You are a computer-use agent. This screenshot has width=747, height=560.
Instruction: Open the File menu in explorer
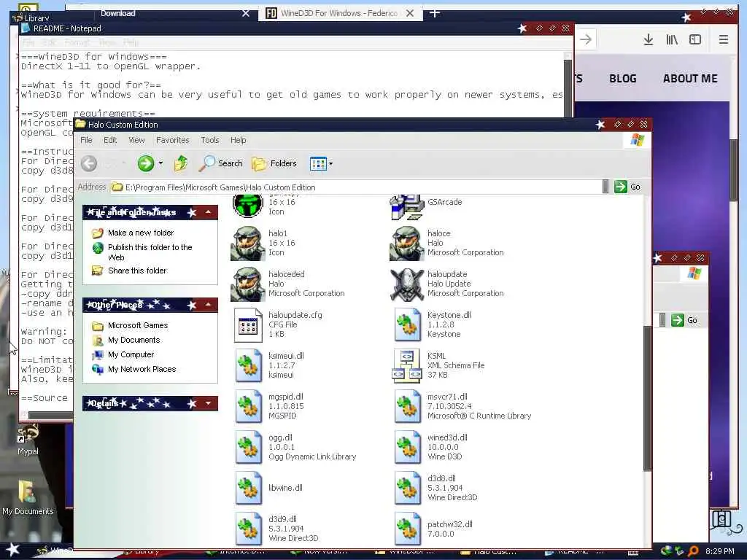click(x=86, y=140)
